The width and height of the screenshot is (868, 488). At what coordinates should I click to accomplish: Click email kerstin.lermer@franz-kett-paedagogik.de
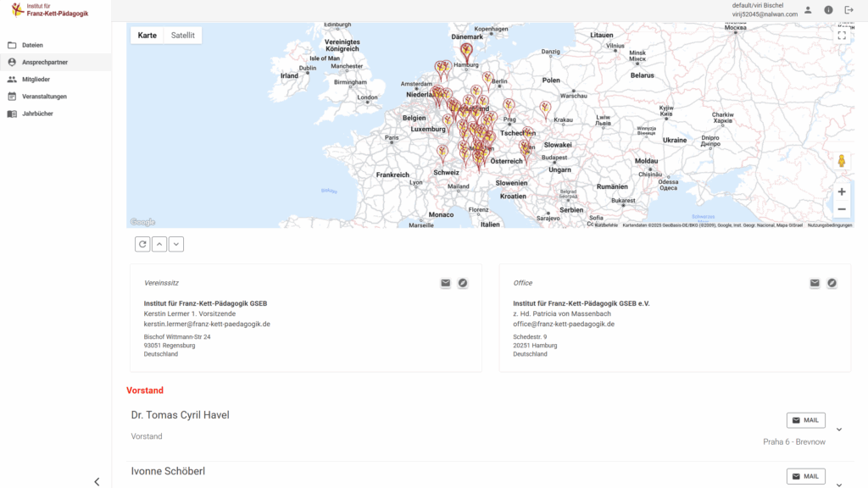click(x=207, y=324)
